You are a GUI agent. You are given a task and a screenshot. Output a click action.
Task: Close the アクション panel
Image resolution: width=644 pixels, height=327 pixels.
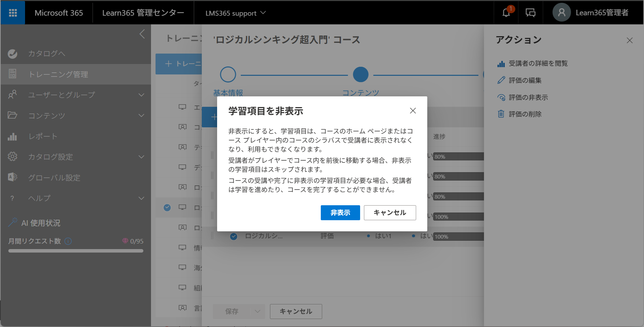630,40
